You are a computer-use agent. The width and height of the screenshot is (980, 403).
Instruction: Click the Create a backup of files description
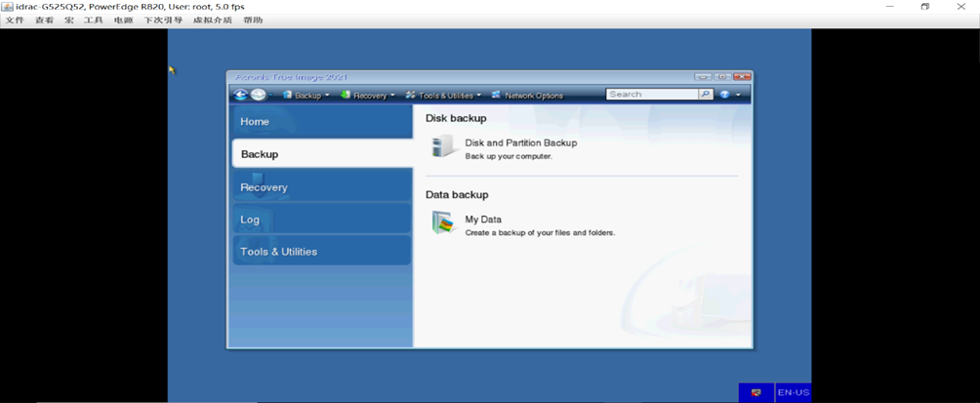point(541,233)
